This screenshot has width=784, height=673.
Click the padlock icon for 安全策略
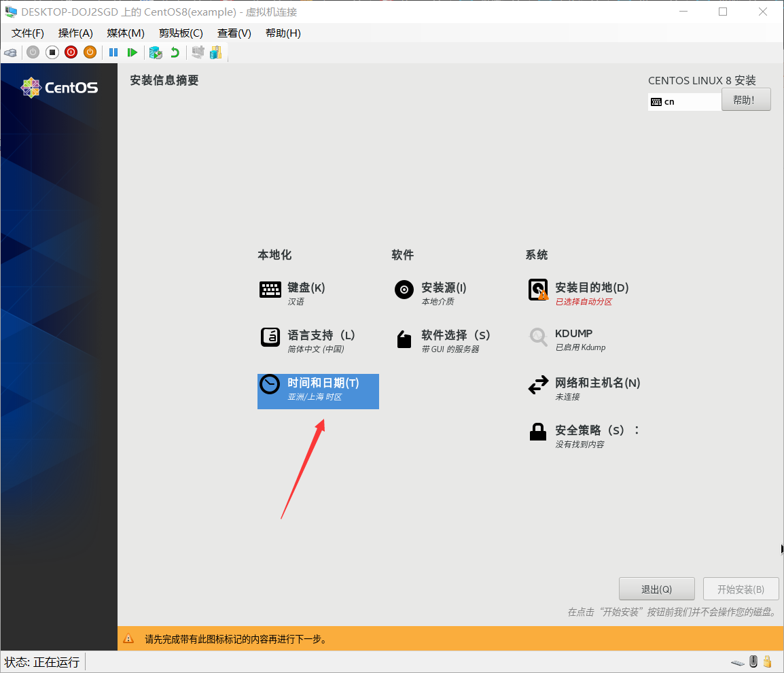[538, 431]
